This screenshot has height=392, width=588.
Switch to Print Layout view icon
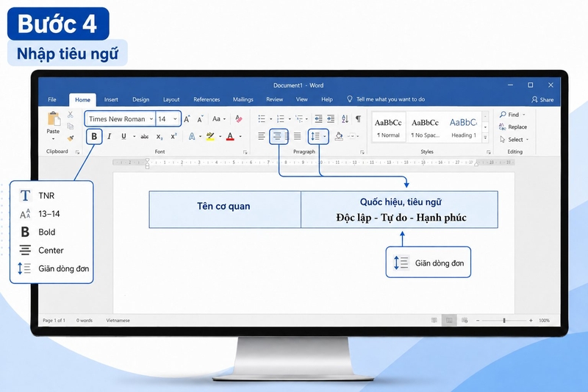pyautogui.click(x=449, y=321)
